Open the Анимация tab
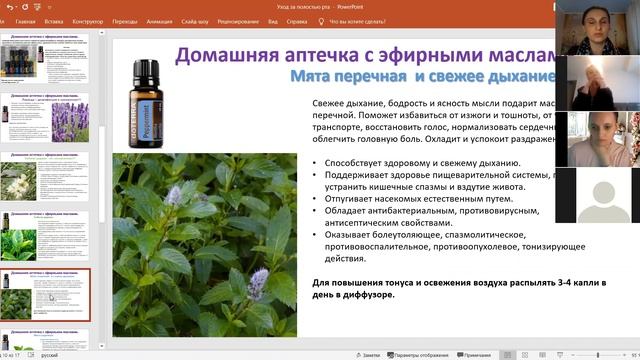Screen dimensions: 640x360 pos(159,22)
